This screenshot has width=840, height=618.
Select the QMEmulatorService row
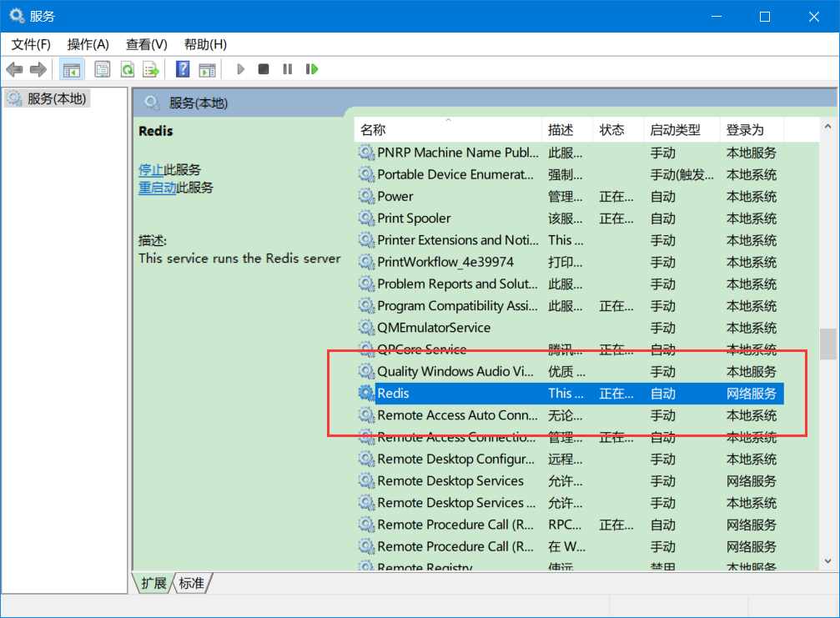571,328
